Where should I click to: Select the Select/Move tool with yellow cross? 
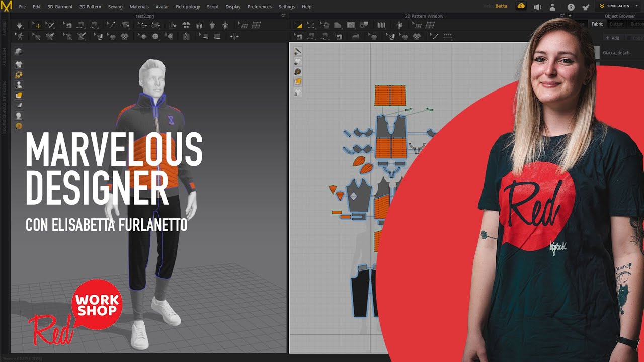coord(37,25)
